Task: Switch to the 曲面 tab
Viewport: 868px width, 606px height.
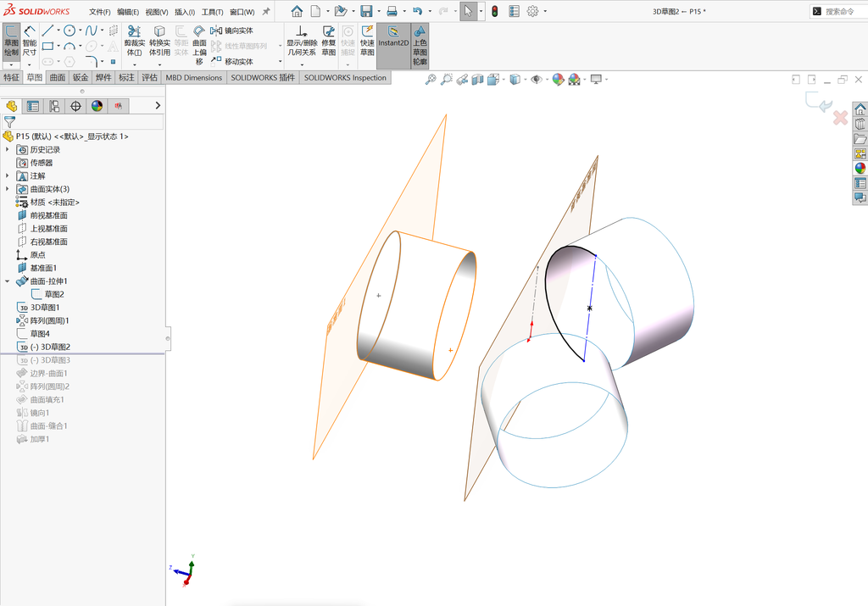Action: [58, 77]
